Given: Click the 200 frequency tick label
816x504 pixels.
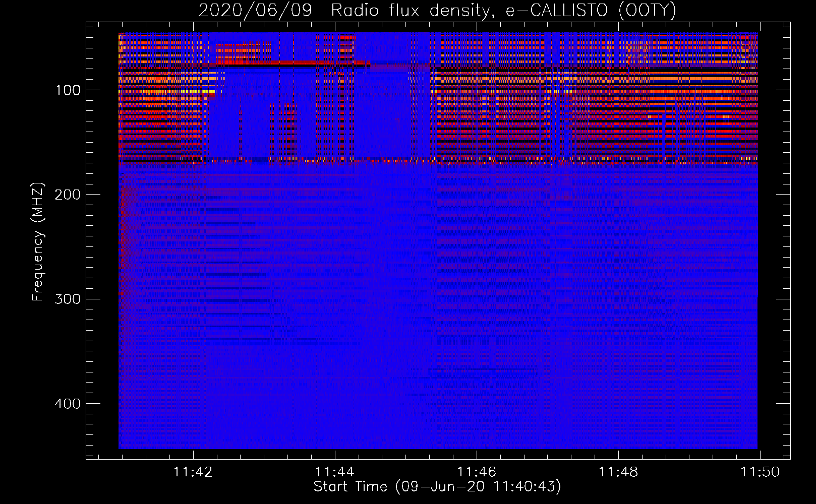Looking at the screenshot, I should point(68,195).
